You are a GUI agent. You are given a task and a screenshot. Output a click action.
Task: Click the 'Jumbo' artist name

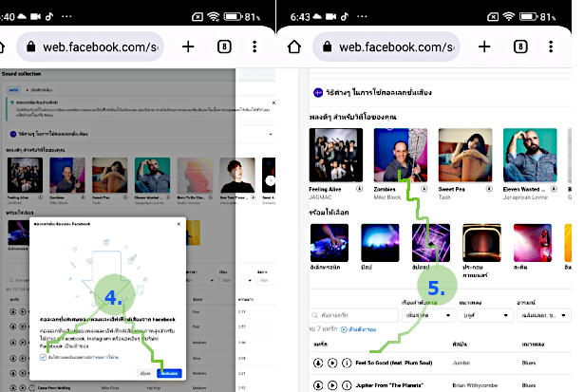coord(462,363)
